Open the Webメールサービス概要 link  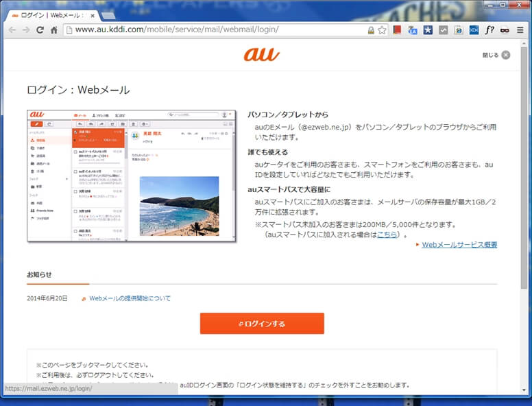(x=459, y=245)
